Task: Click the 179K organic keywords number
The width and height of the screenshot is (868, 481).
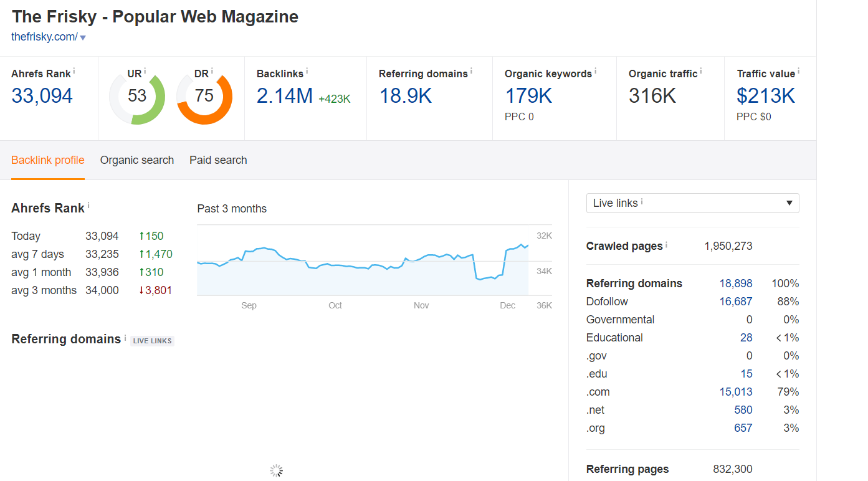Action: pyautogui.click(x=528, y=96)
